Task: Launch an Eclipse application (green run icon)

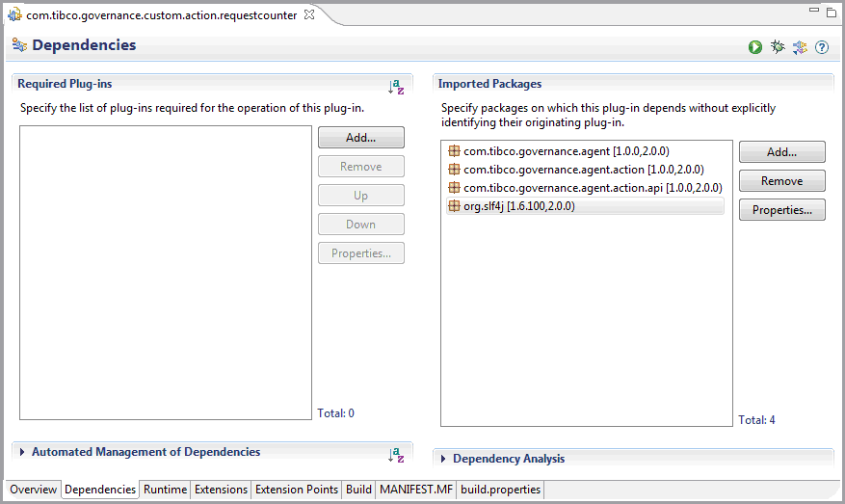Action: [x=755, y=47]
